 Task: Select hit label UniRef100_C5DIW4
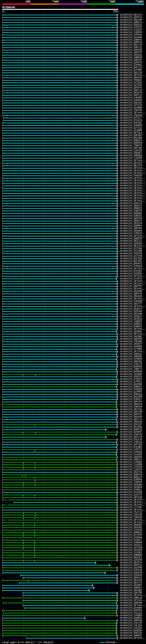(131, 342)
